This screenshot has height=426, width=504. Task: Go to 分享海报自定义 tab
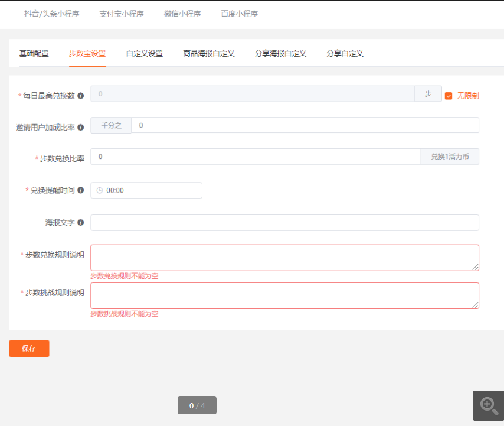click(x=280, y=53)
